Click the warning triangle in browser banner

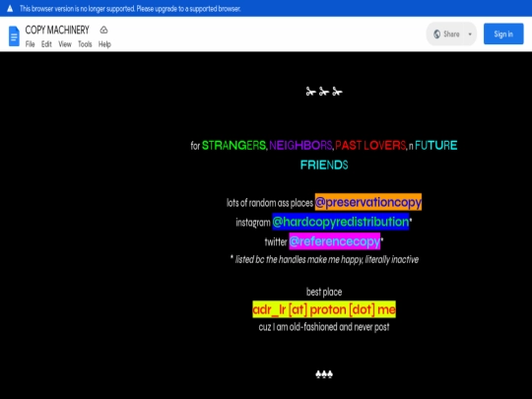[10, 9]
